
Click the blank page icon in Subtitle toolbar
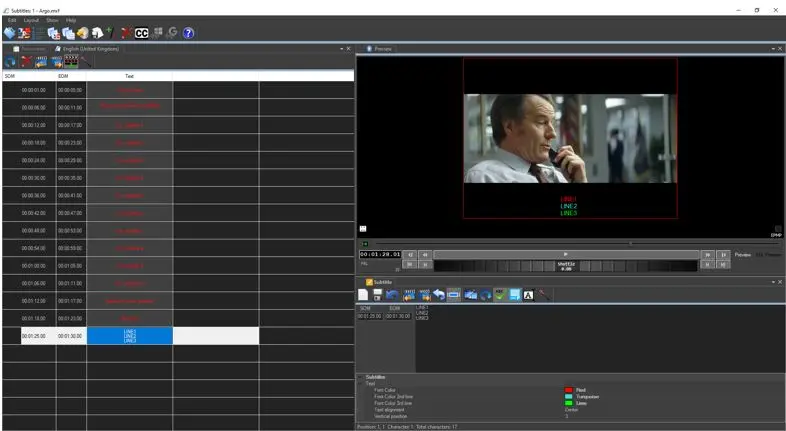364,295
